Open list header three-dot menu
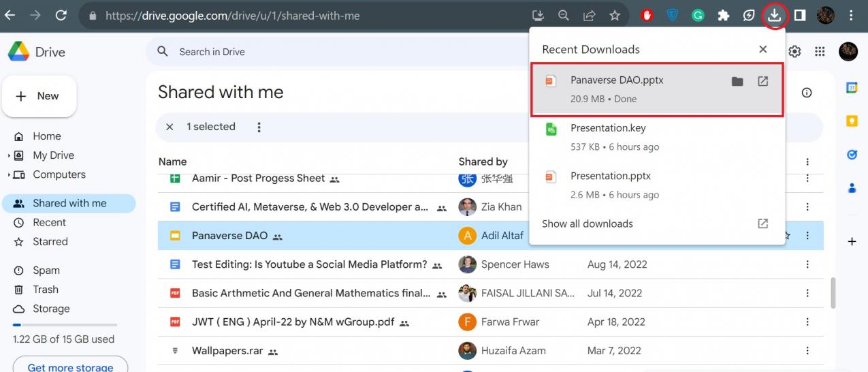 [807, 161]
